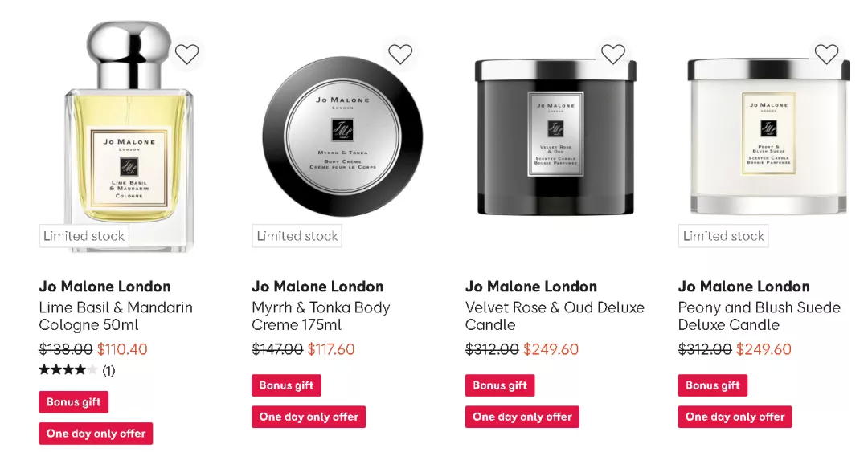Add Myrrh & Tonka Body Creme to wishlist
The width and height of the screenshot is (868, 452).
399,55
